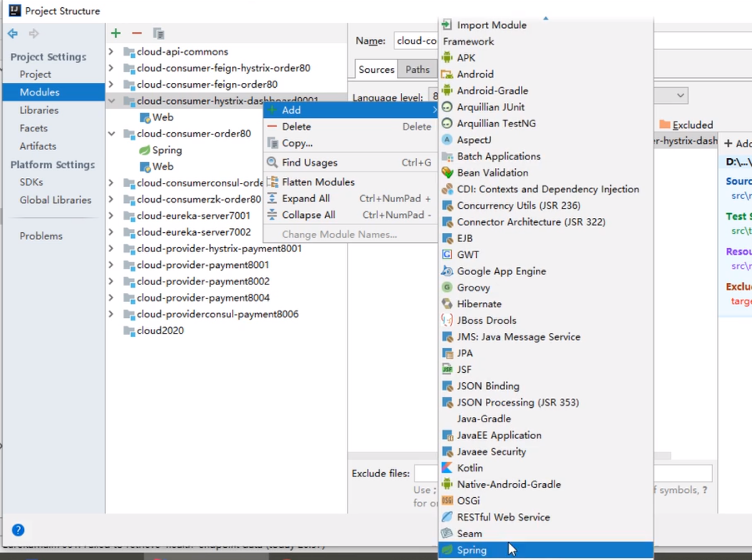Choose Android framework icon
This screenshot has width=752, height=560.
(447, 74)
